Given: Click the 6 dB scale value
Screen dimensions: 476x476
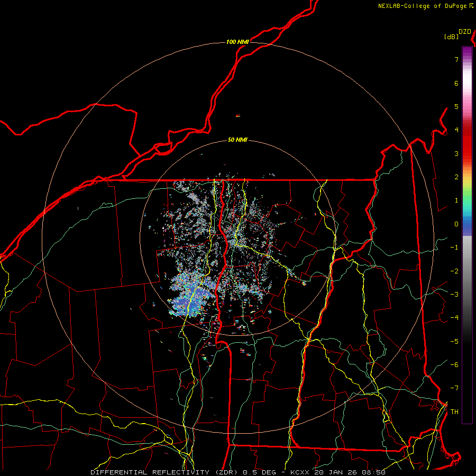Looking at the screenshot, I should tap(456, 83).
